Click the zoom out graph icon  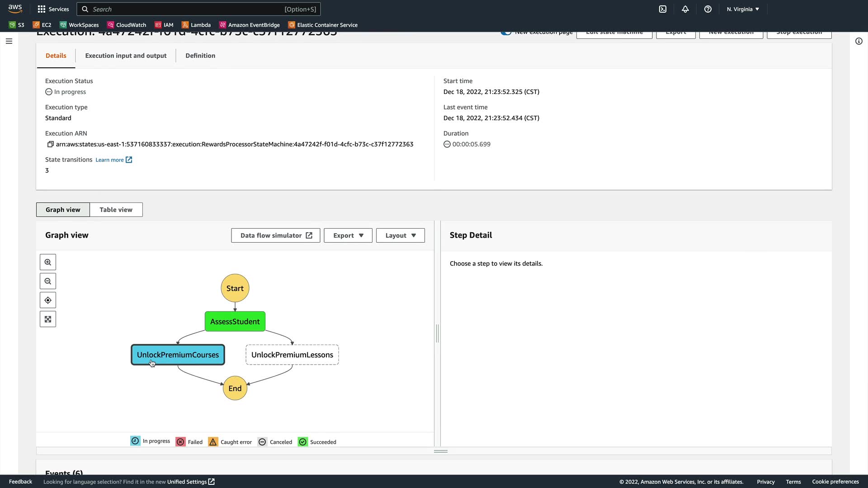click(x=48, y=282)
